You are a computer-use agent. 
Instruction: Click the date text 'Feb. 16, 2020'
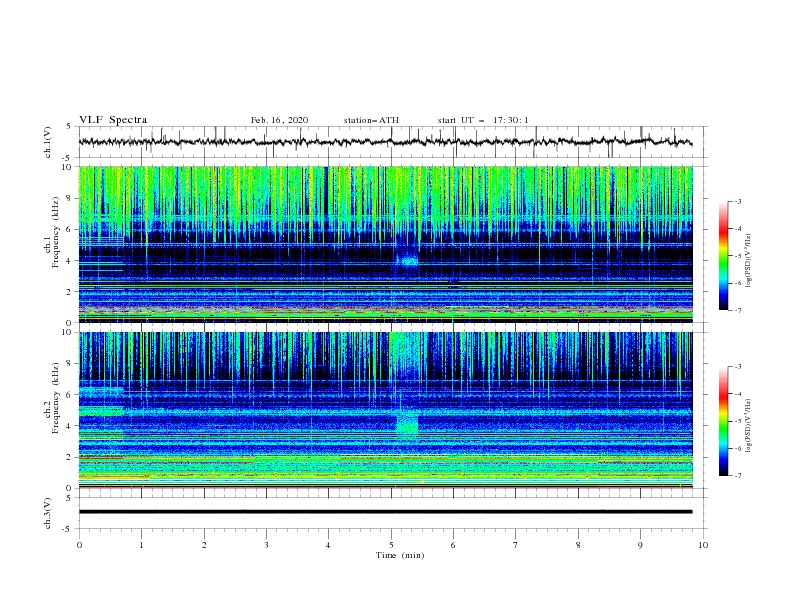click(x=279, y=120)
